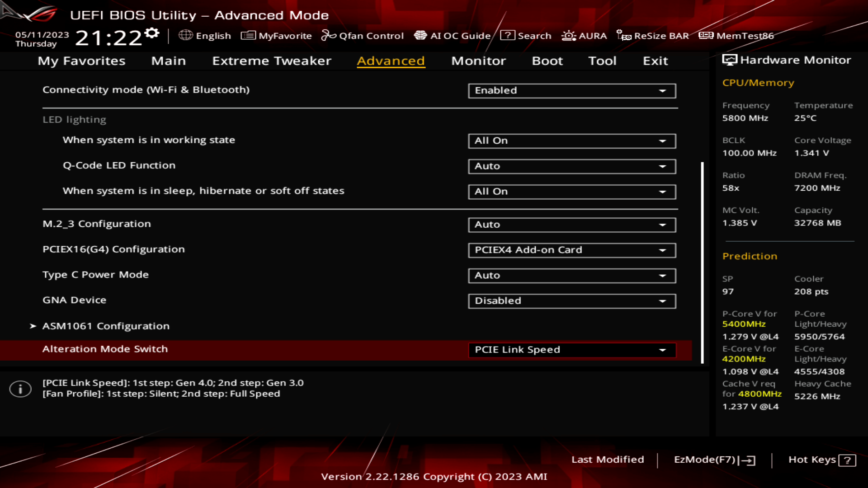
Task: Select Alteration Mode Switch dropdown
Action: point(571,349)
